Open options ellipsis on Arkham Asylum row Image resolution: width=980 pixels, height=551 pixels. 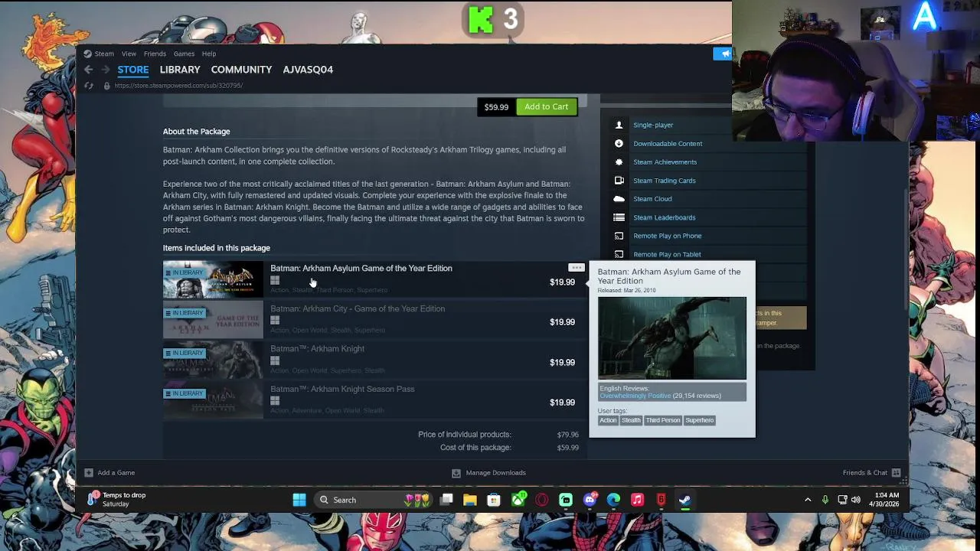point(577,268)
